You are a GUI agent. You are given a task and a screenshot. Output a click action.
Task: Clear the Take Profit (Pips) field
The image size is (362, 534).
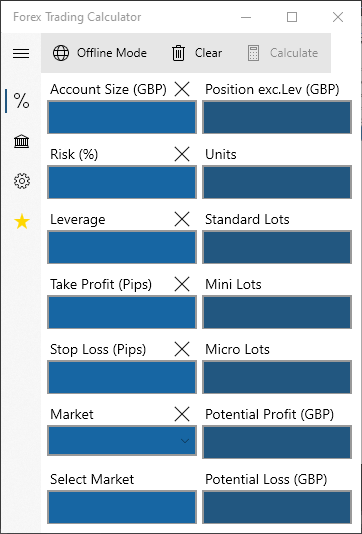[182, 284]
